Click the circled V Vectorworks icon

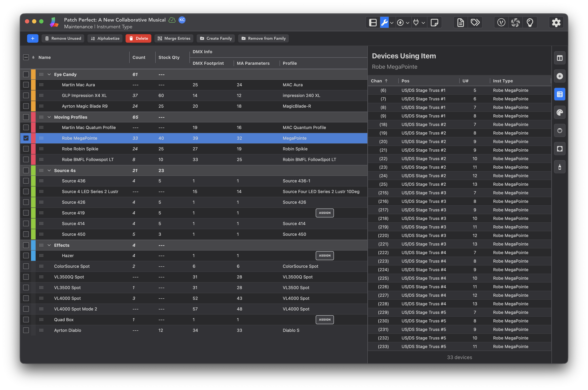click(501, 23)
